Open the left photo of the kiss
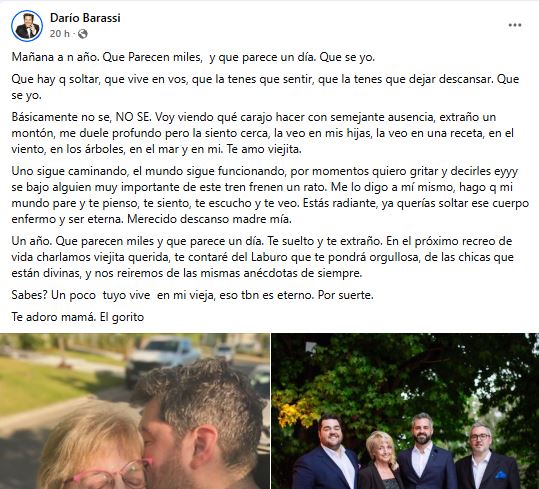The height and width of the screenshot is (489, 539). [x=135, y=411]
